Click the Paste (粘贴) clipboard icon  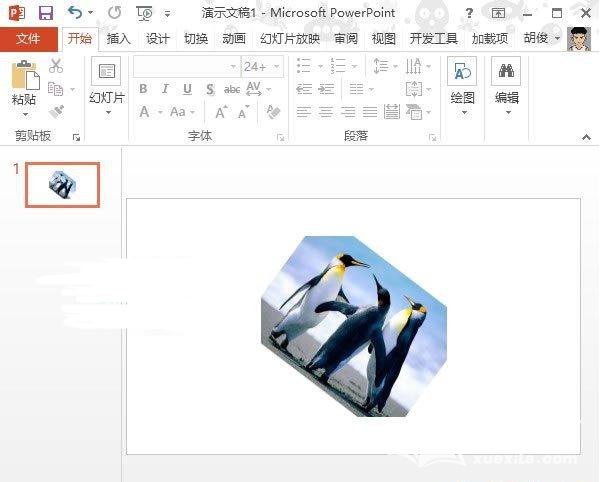(24, 78)
